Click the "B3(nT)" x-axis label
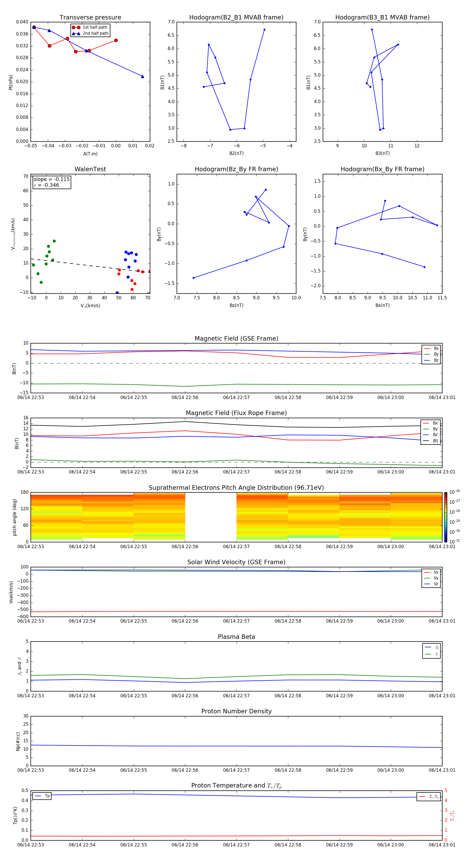Screen dimensions: 473x868 click(x=382, y=153)
